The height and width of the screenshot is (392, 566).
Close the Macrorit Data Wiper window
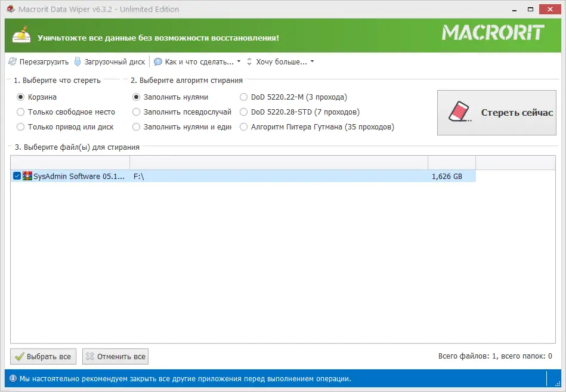pos(550,10)
